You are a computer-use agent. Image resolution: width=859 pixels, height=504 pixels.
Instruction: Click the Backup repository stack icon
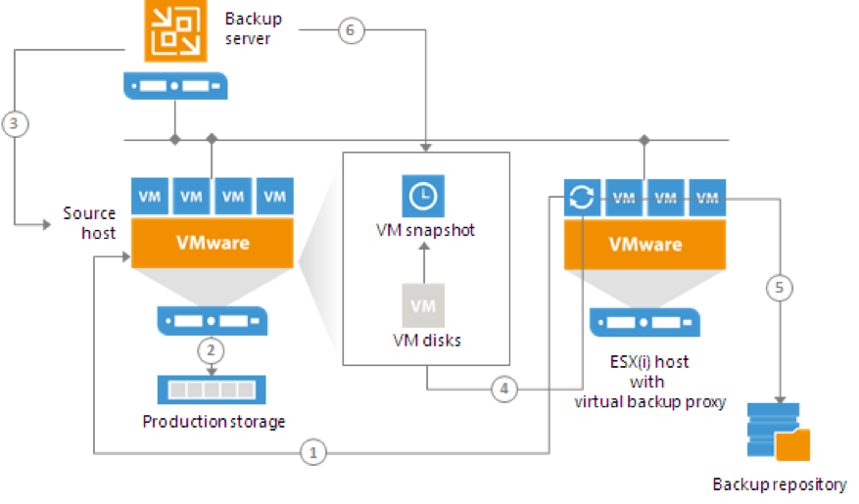click(x=779, y=432)
